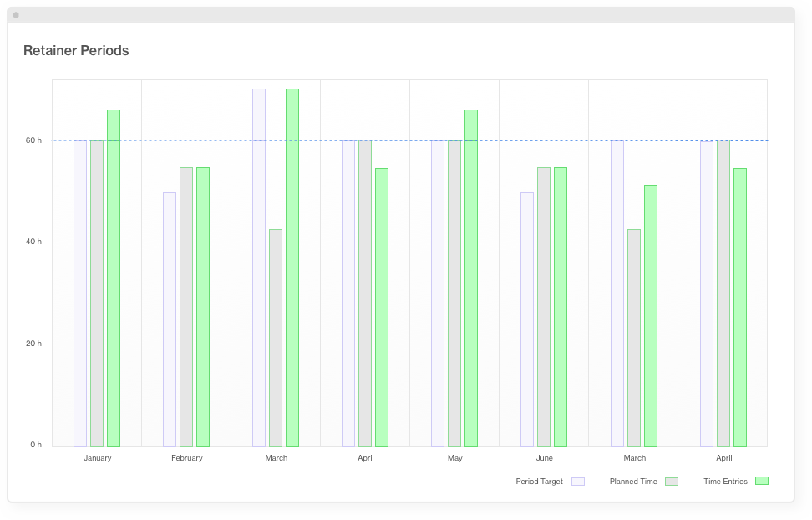This screenshot has height=520, width=812.
Task: Click the May axis label
Action: [455, 458]
